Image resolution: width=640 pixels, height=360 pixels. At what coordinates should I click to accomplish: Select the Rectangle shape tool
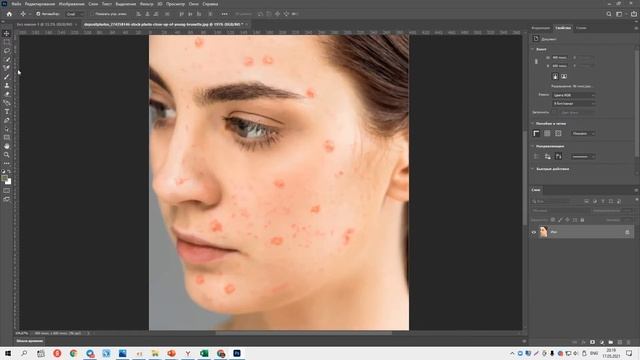[7, 138]
